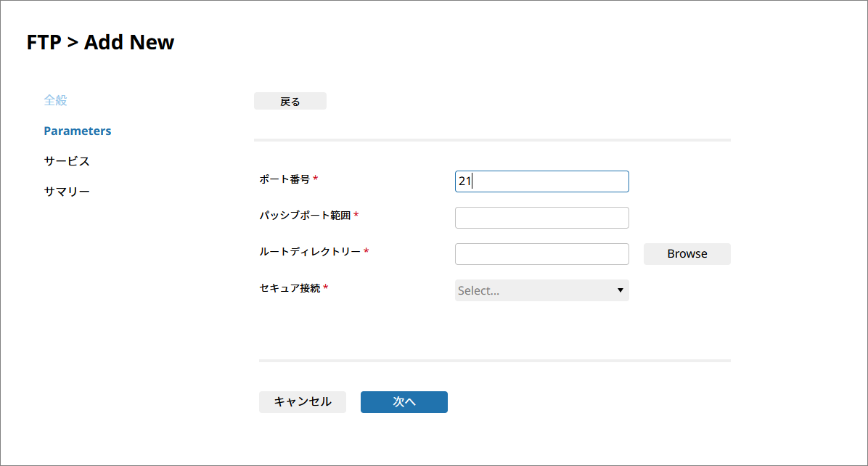Proceed with the 次へ button

click(404, 402)
